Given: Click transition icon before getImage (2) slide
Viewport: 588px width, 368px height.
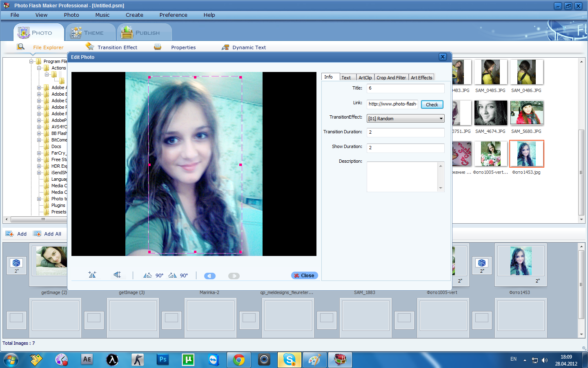Looking at the screenshot, I should 16,265.
